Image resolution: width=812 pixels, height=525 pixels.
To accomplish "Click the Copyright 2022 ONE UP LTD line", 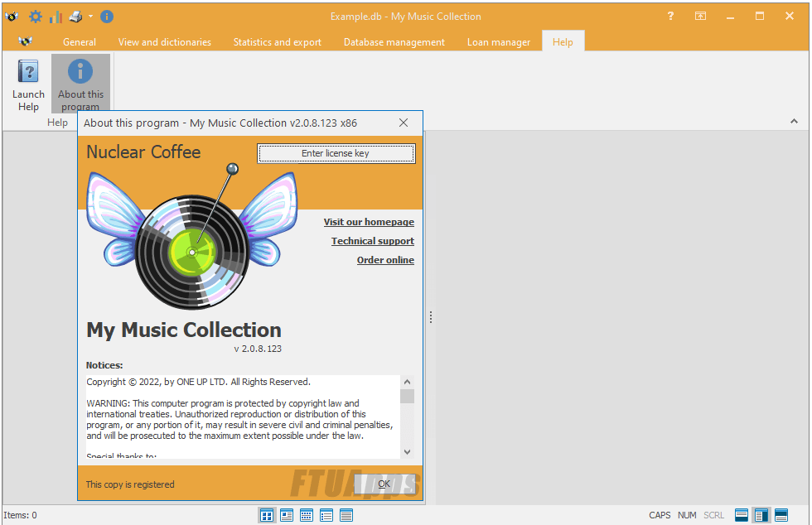I will click(x=198, y=382).
